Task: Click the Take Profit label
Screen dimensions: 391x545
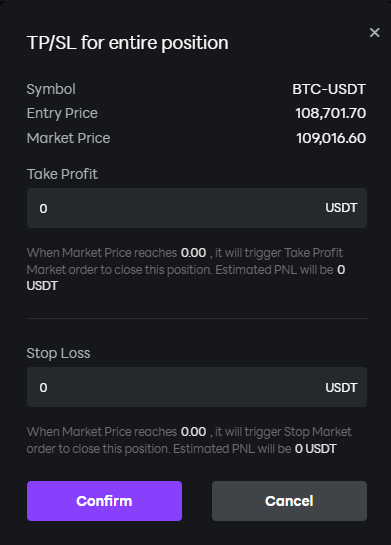Action: pyautogui.click(x=62, y=174)
